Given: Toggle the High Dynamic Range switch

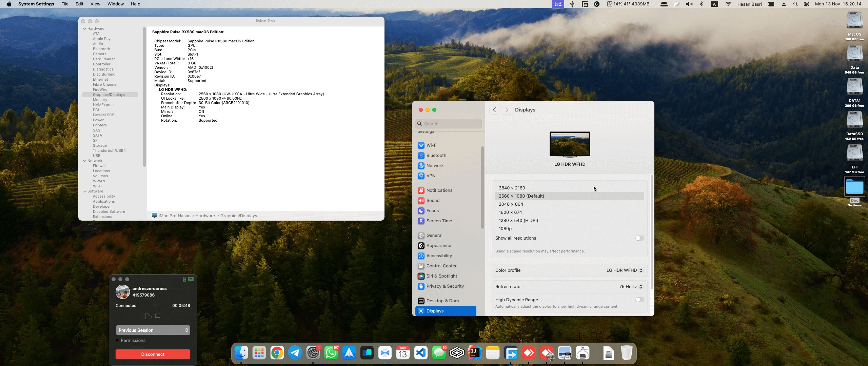Looking at the screenshot, I should pyautogui.click(x=639, y=300).
